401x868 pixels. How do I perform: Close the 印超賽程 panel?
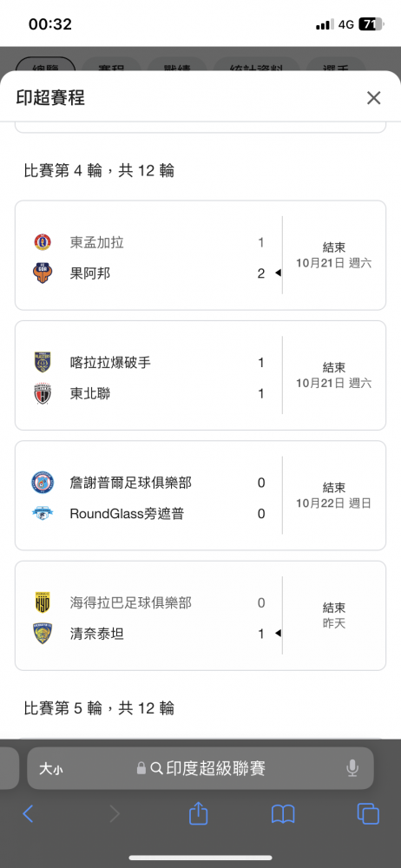tap(374, 99)
